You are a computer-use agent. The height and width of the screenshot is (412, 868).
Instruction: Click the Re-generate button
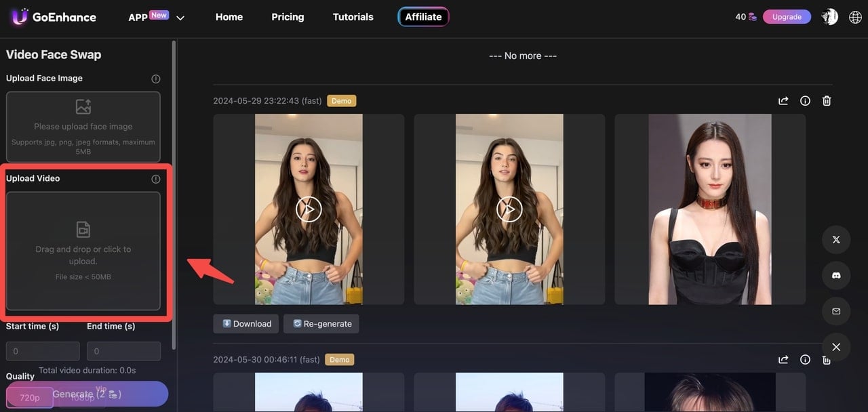pos(321,324)
